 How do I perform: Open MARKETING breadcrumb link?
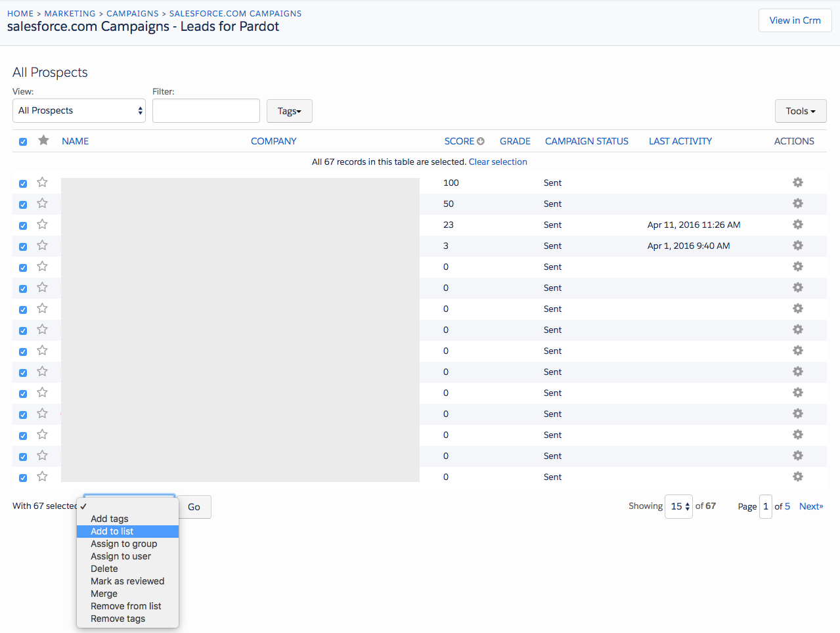(x=70, y=13)
